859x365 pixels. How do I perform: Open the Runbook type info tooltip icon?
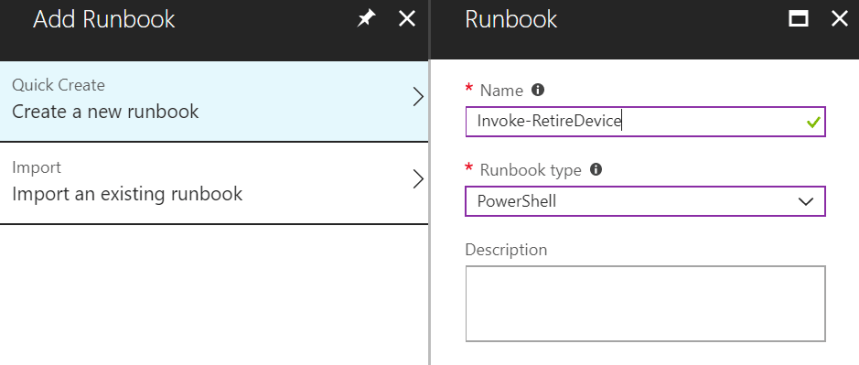pos(595,170)
